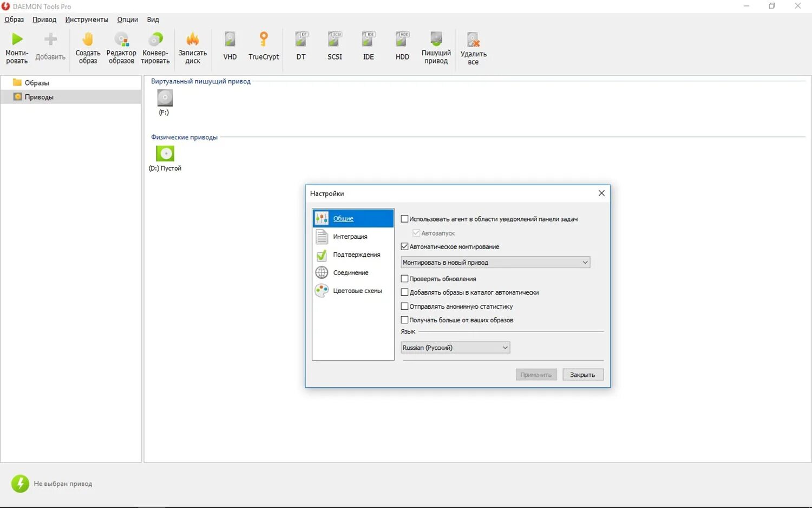Open Редактор образов toolbar icon
Viewport: 812px width, 508px height.
[x=121, y=40]
